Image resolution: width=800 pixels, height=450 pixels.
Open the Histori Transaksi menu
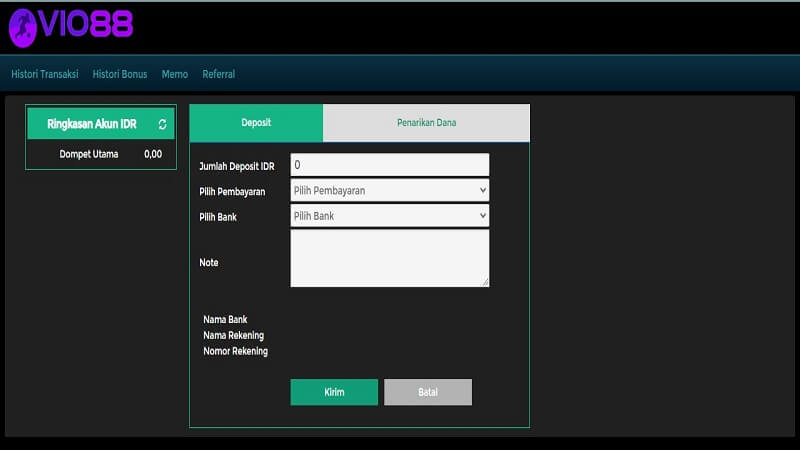click(x=45, y=74)
